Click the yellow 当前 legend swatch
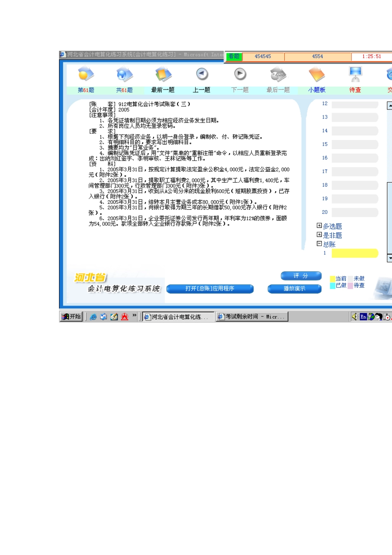The height and width of the screenshot is (555, 392). pyautogui.click(x=333, y=279)
